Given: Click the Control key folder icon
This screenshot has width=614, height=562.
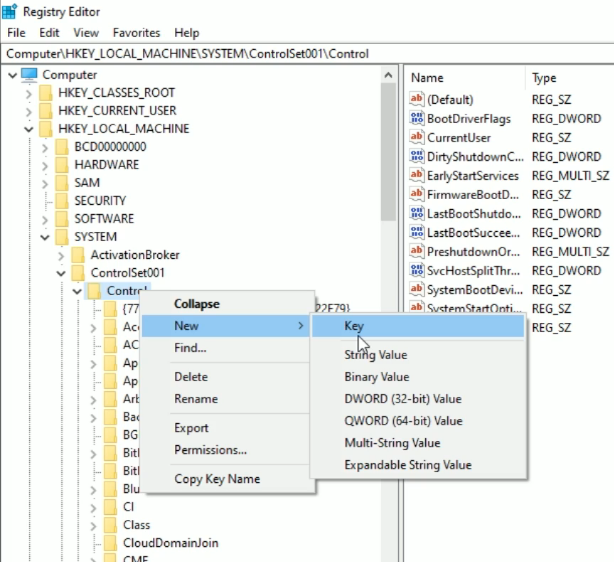Looking at the screenshot, I should coord(94,291).
